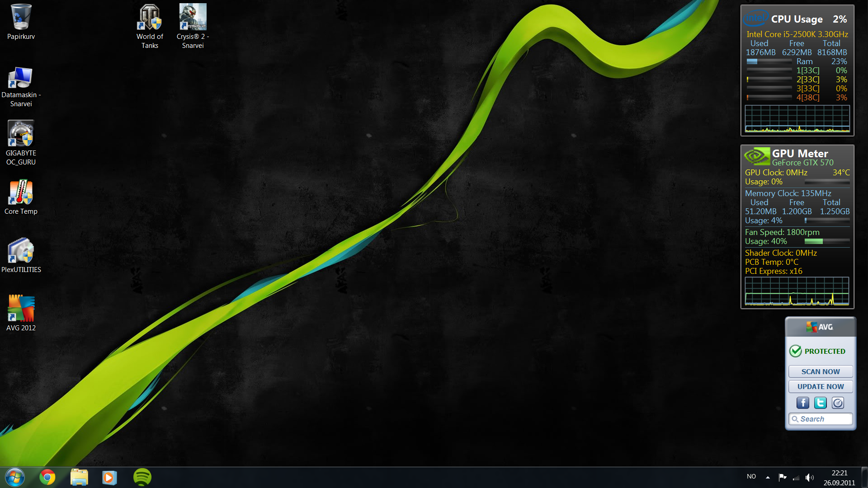Click 'PCI Express: x16' reading
Viewport: 868px width, 488px height.
(x=774, y=271)
